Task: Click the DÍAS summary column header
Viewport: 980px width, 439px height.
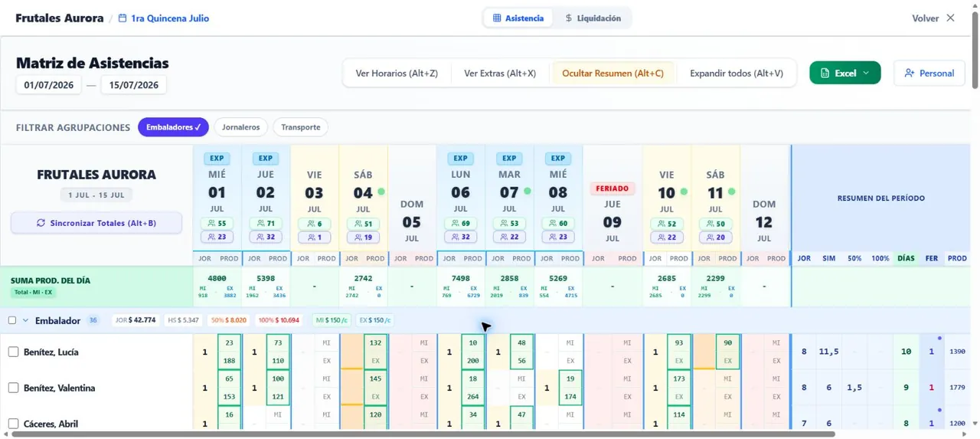Action: (x=906, y=259)
